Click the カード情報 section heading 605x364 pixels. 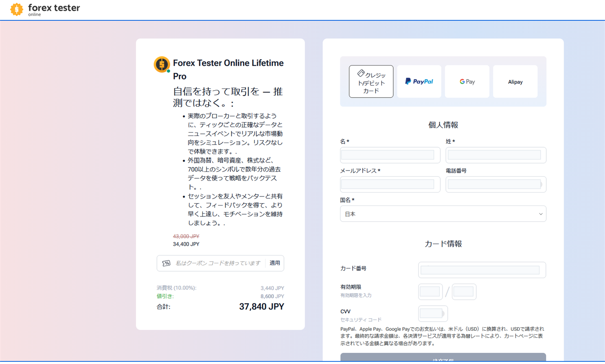[443, 244]
